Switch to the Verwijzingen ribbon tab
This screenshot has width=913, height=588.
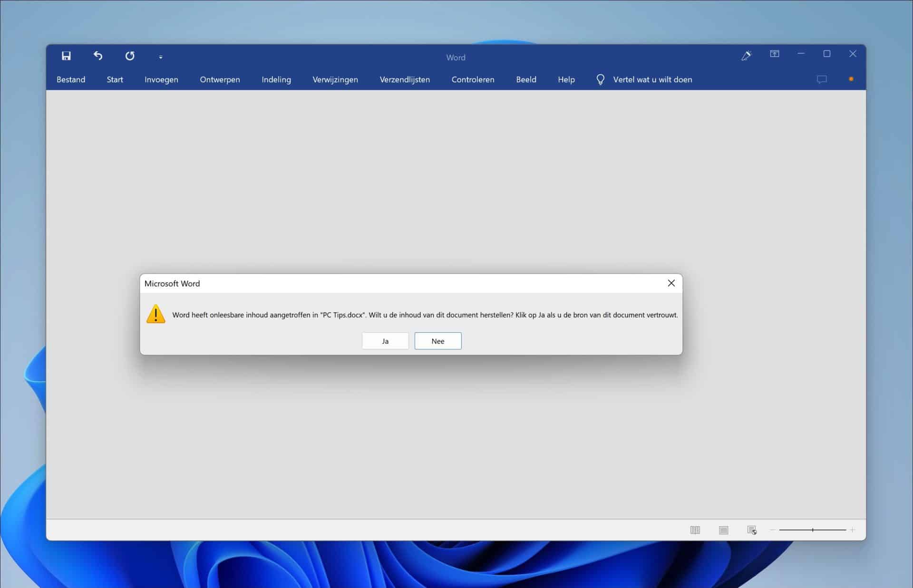click(x=335, y=79)
